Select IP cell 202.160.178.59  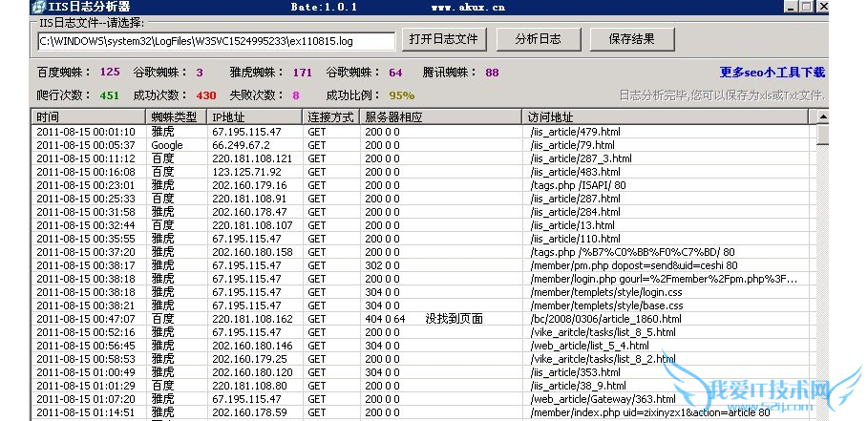pos(249,412)
